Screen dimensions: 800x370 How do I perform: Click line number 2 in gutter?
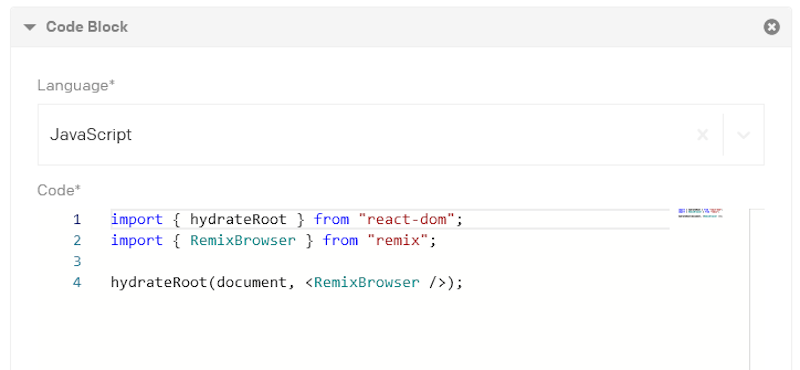click(77, 240)
